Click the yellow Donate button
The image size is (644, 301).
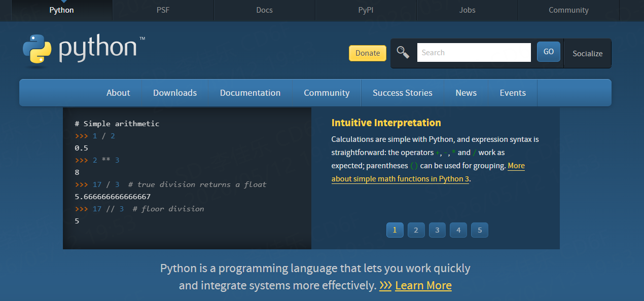click(x=368, y=53)
